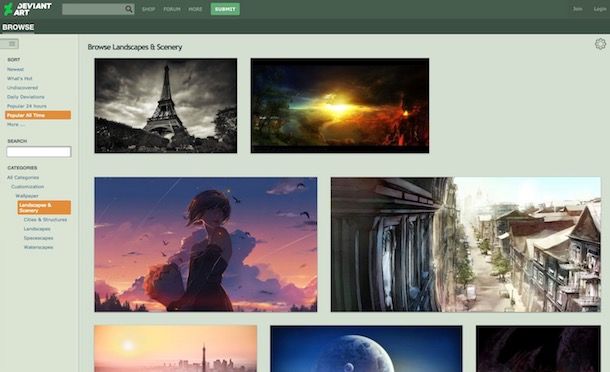Open black-and-white Eiffel Tower thumbnail

(x=166, y=105)
